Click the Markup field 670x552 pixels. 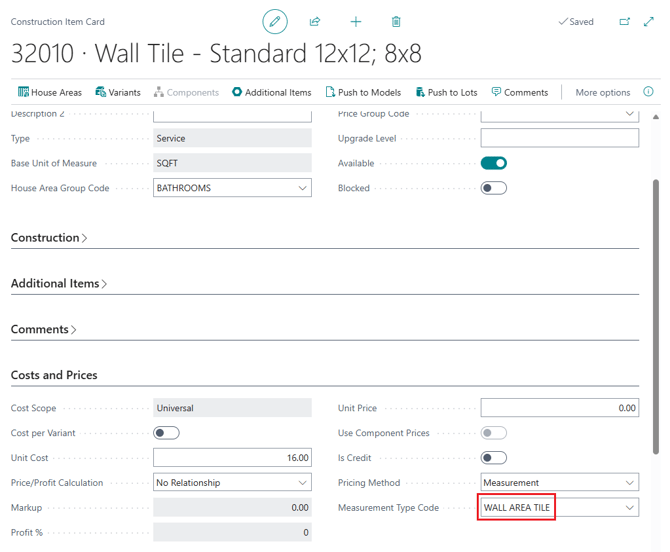[232, 508]
